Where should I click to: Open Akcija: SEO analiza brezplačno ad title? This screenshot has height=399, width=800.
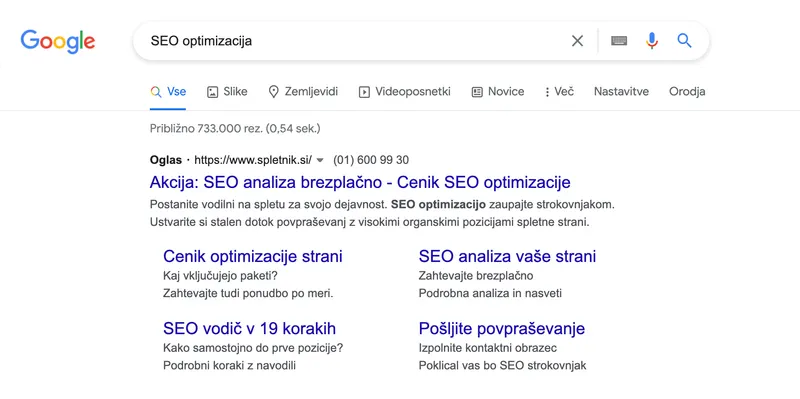pyautogui.click(x=360, y=182)
